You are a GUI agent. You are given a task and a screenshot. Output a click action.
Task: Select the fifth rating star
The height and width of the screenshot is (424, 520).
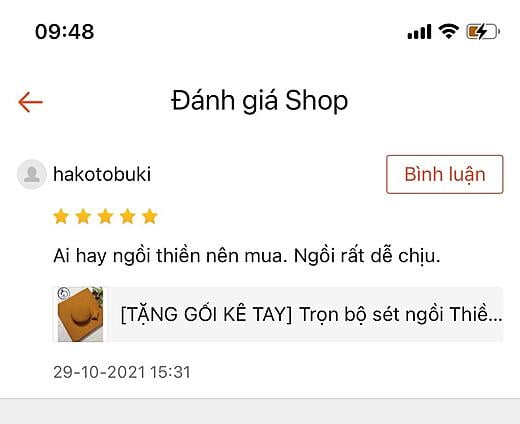150,216
